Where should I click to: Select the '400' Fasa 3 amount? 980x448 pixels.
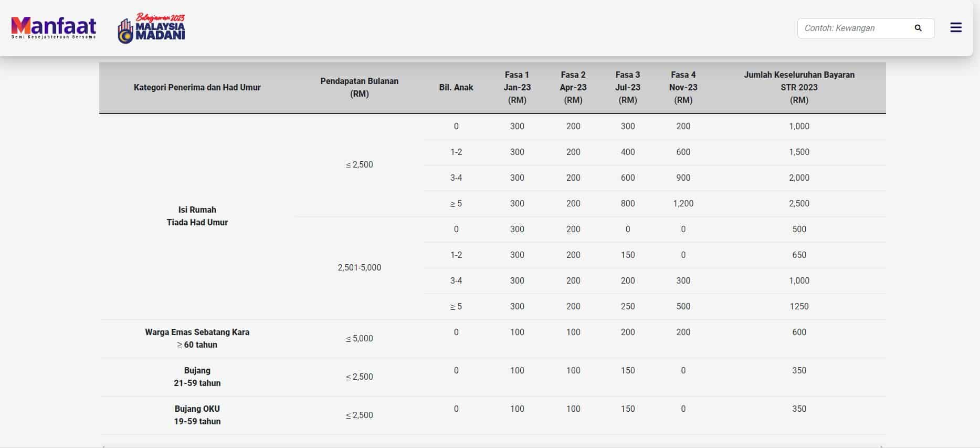pos(628,152)
